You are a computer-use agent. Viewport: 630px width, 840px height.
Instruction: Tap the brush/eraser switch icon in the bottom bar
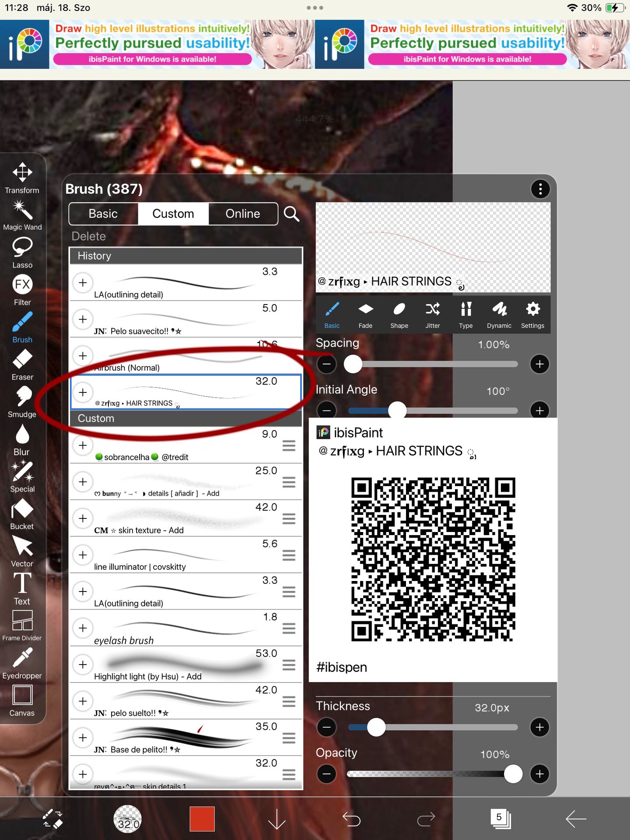53,819
